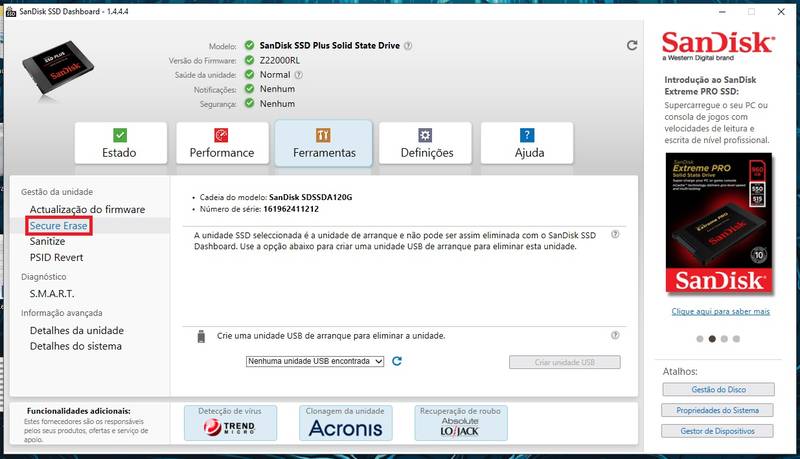The image size is (800, 459).
Task: Click the firmware version Z22000RL
Action: coord(280,60)
